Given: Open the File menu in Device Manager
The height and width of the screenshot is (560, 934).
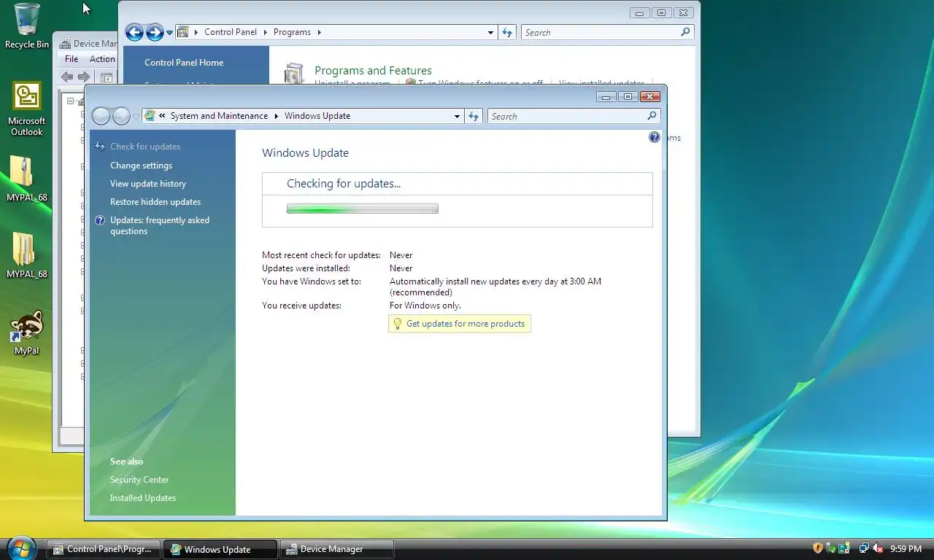Looking at the screenshot, I should pyautogui.click(x=72, y=59).
